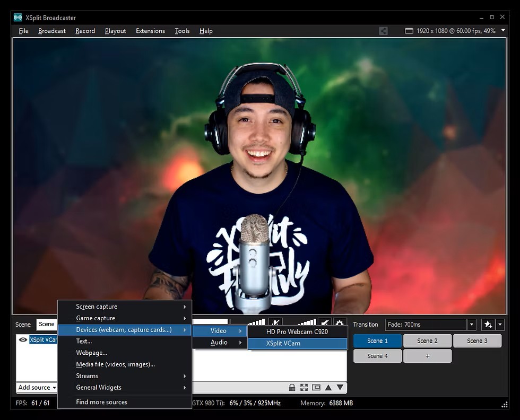This screenshot has width=520, height=420.
Task: Click the picture-in-picture layout icon
Action: tap(316, 388)
